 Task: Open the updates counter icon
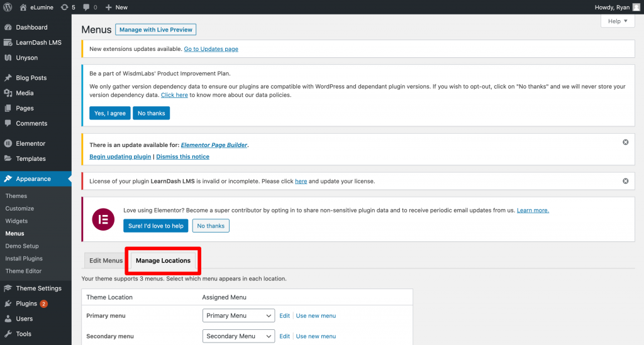pos(65,7)
